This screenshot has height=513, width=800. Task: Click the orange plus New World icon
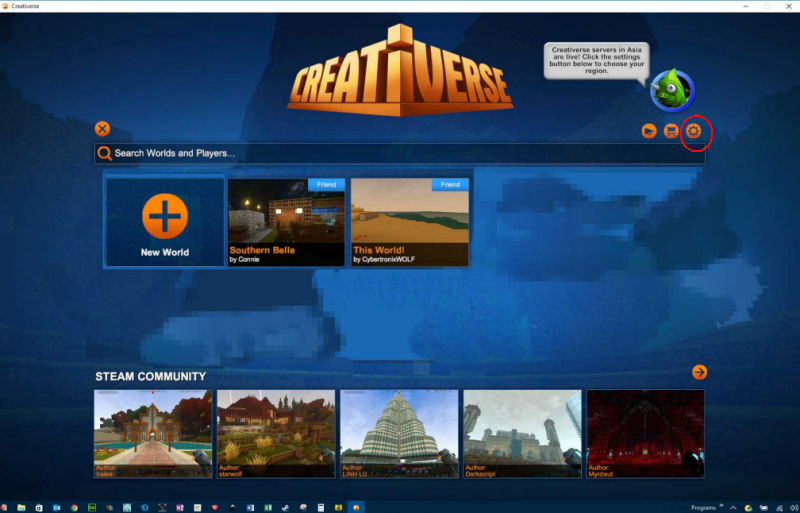pyautogui.click(x=165, y=216)
